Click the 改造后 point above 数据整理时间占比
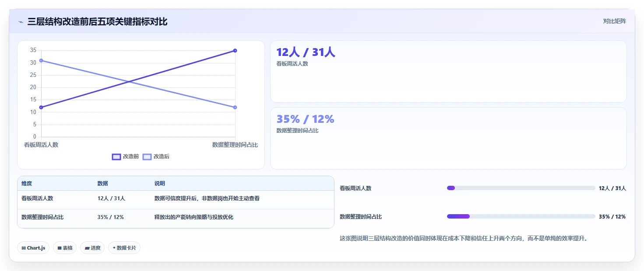 [x=235, y=108]
